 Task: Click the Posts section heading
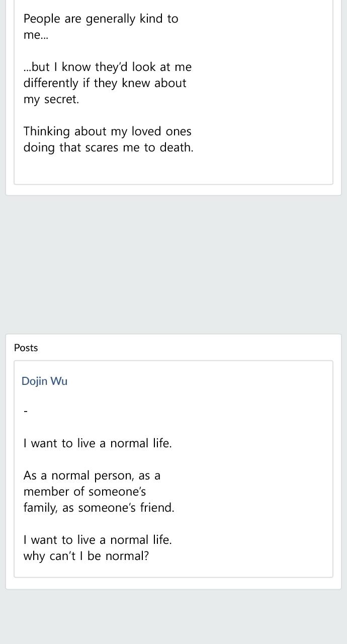tap(26, 348)
